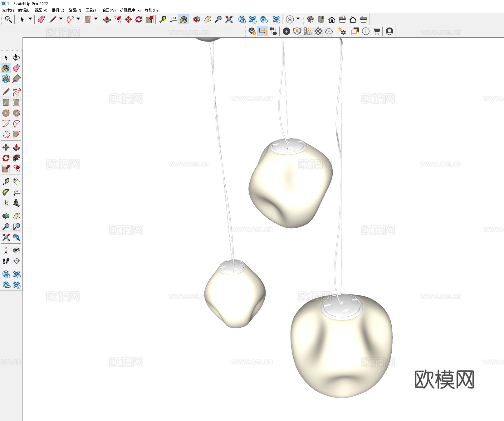The image size is (504, 421).
Task: Start Enscape rendering
Action: pyautogui.click(x=252, y=31)
